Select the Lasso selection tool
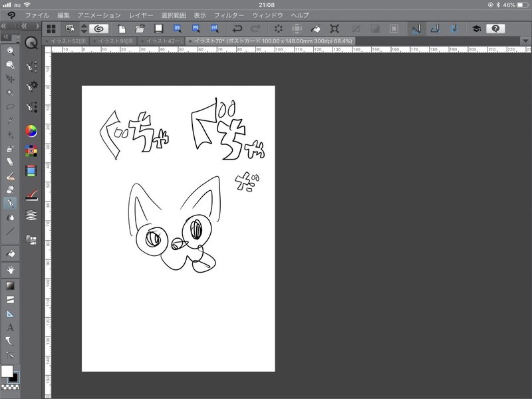532x399 pixels. pos(11,106)
